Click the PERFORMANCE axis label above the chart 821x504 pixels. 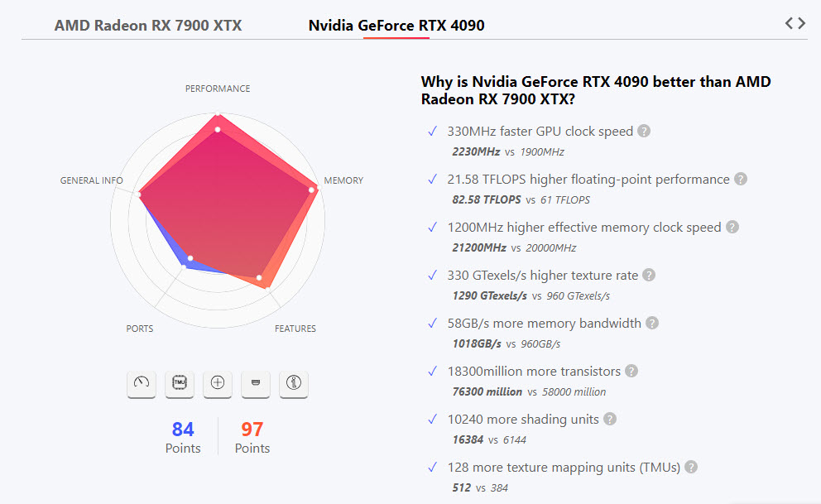point(217,89)
